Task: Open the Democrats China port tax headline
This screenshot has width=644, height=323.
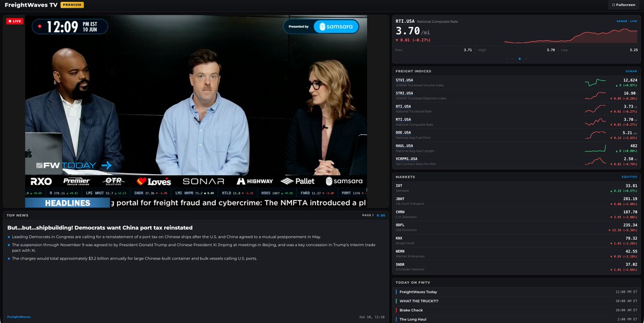Action: (x=100, y=228)
